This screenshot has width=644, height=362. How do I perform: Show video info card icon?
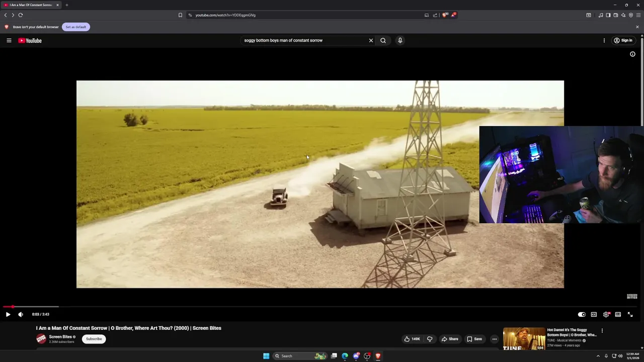pos(632,54)
